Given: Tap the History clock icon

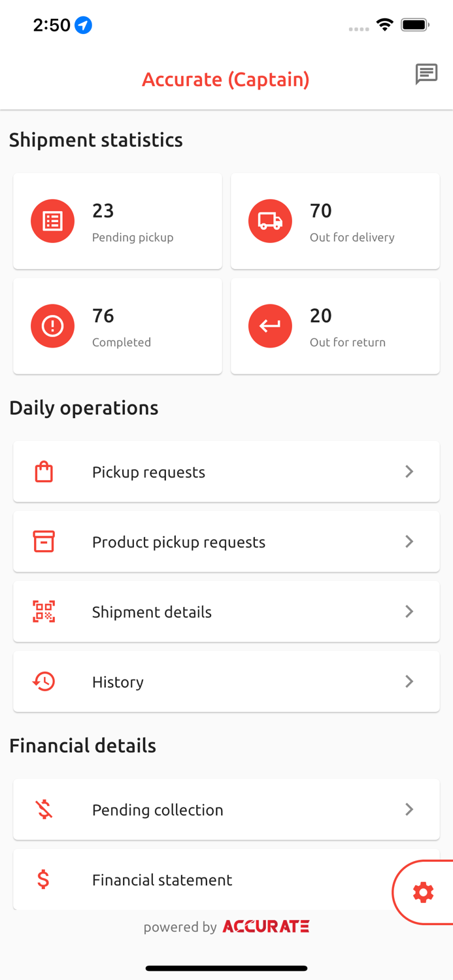Looking at the screenshot, I should [43, 681].
